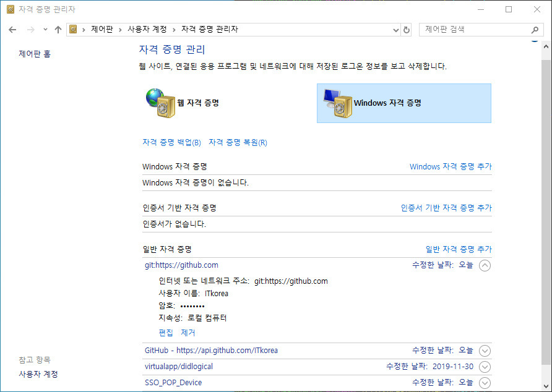The height and width of the screenshot is (392, 552).
Task: Click Windows 자격 증명 추가 link
Action: pyautogui.click(x=451, y=166)
